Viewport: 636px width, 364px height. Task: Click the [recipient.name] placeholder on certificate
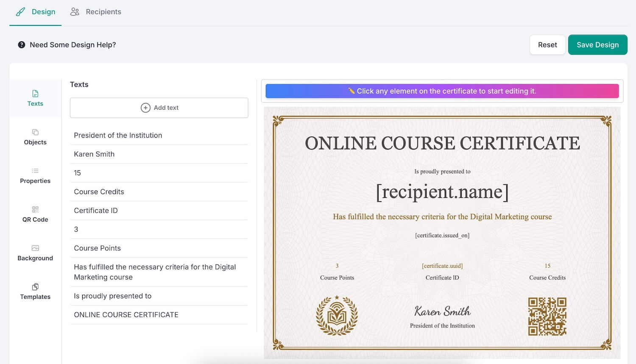click(442, 192)
